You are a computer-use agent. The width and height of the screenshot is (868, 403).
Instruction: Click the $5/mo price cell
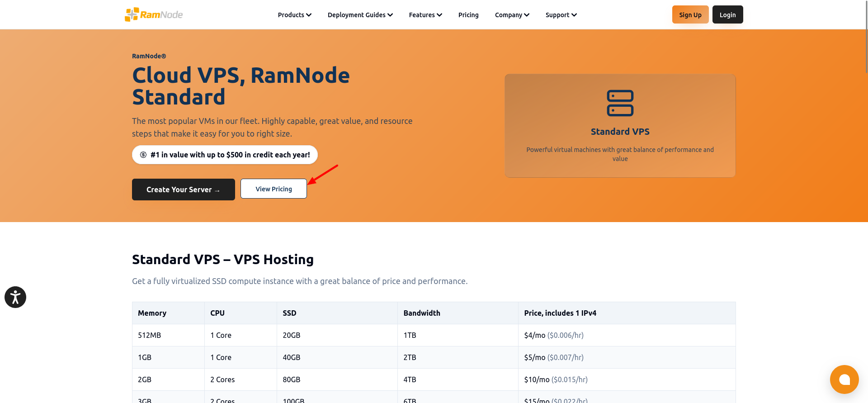[627, 357]
